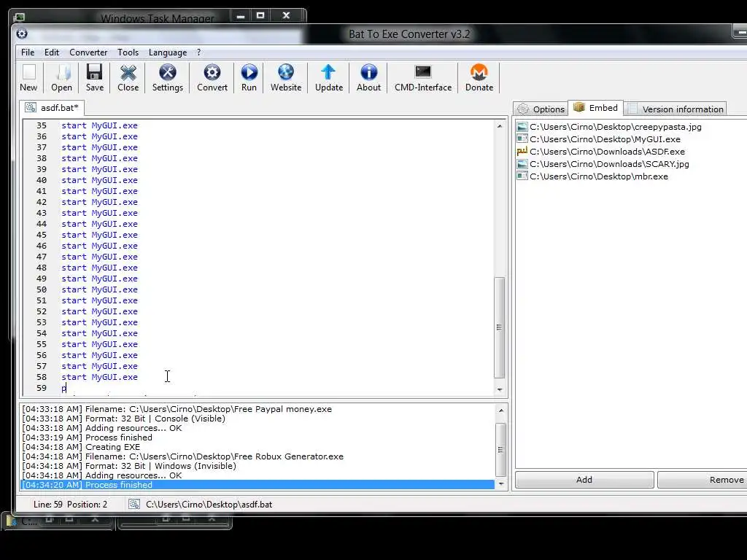Open the File menu
The width and height of the screenshot is (747, 560).
28,52
